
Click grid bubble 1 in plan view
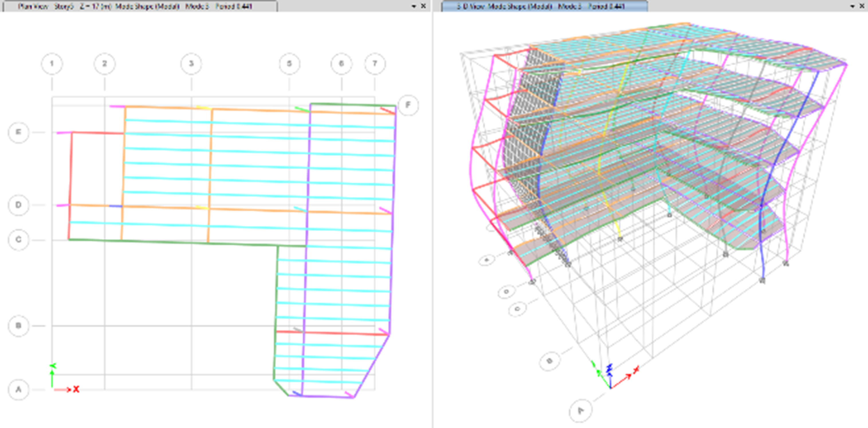coord(52,64)
